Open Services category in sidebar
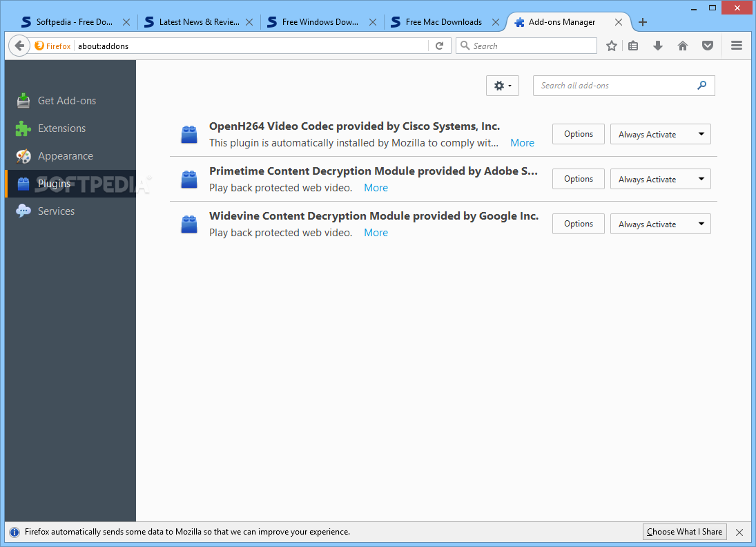 coord(70,211)
